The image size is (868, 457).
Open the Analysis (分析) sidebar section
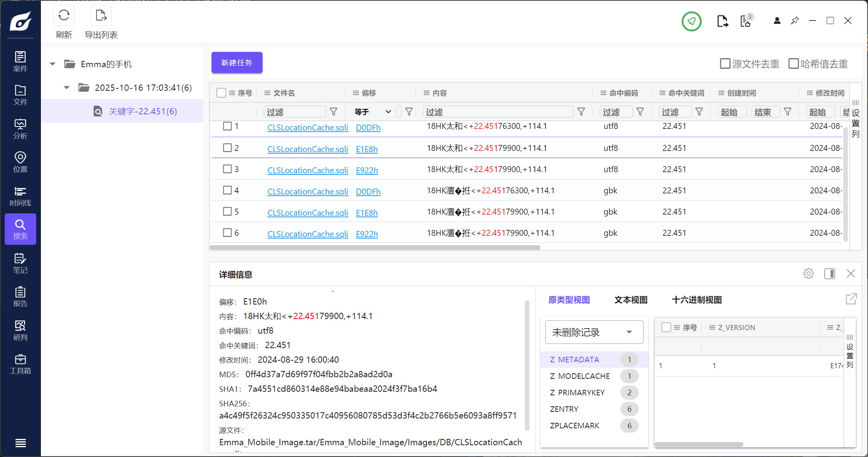20,129
